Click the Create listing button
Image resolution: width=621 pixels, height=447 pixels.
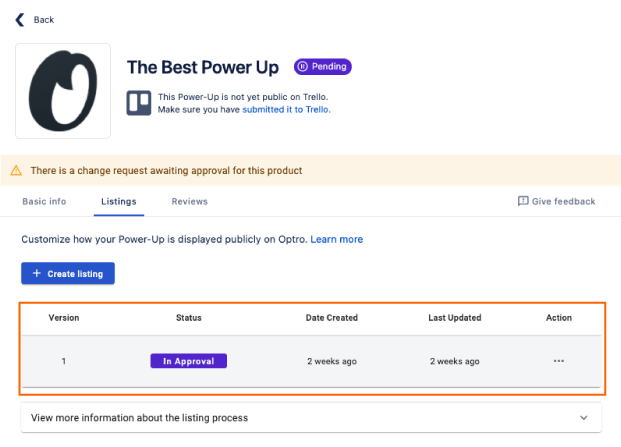(x=68, y=274)
